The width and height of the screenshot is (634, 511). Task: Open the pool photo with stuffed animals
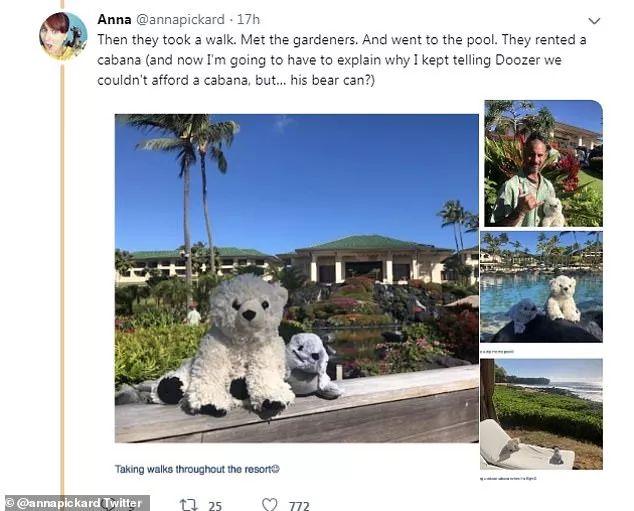pos(541,287)
